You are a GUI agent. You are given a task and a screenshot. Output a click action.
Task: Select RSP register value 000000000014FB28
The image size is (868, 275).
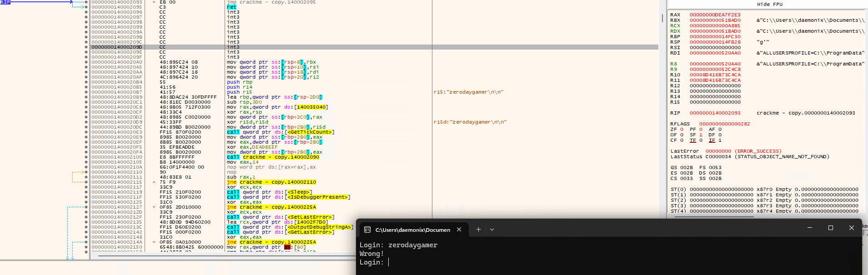[715, 42]
